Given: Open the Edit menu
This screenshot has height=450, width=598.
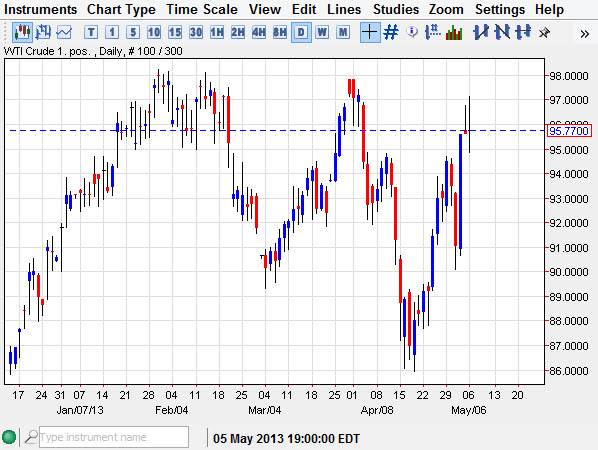Looking at the screenshot, I should tap(304, 9).
